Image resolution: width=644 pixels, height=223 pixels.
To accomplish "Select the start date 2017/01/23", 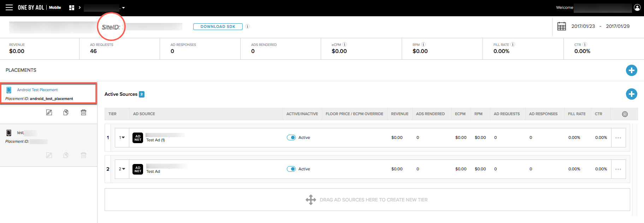I will point(583,26).
